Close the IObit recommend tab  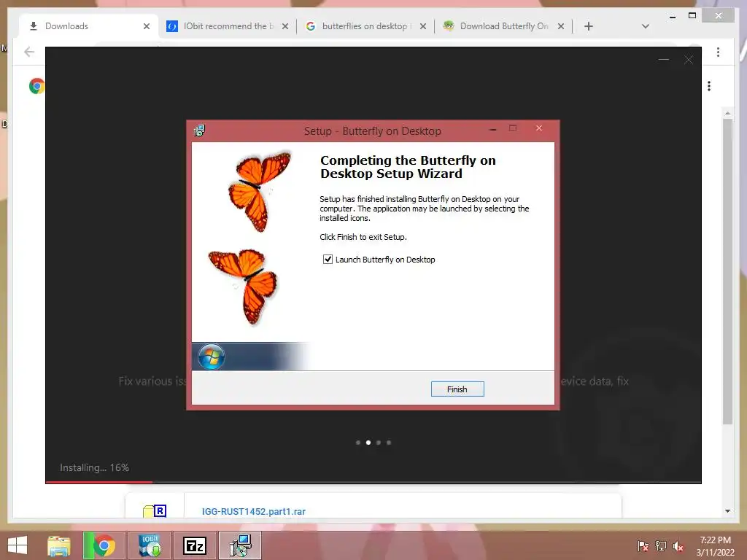(285, 26)
